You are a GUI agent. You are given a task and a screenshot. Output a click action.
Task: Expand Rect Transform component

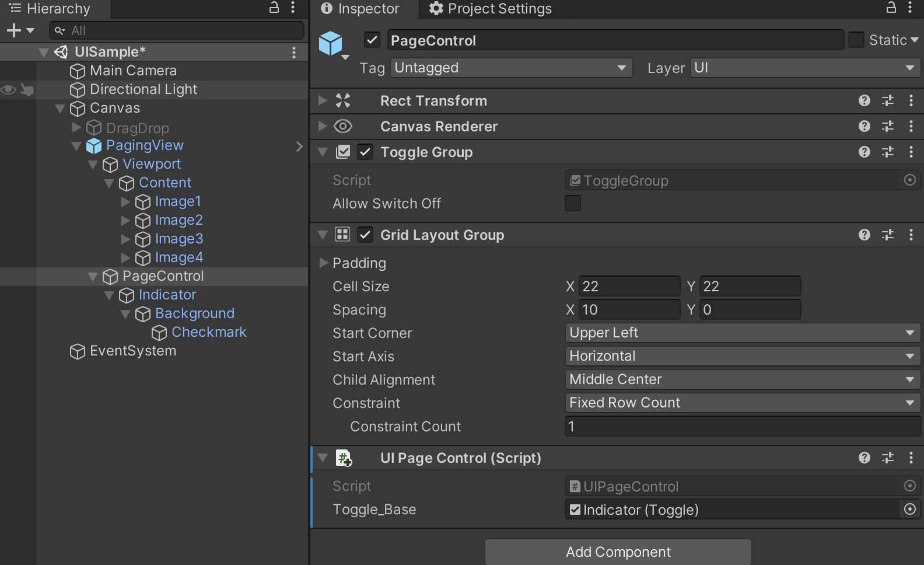[x=323, y=100]
